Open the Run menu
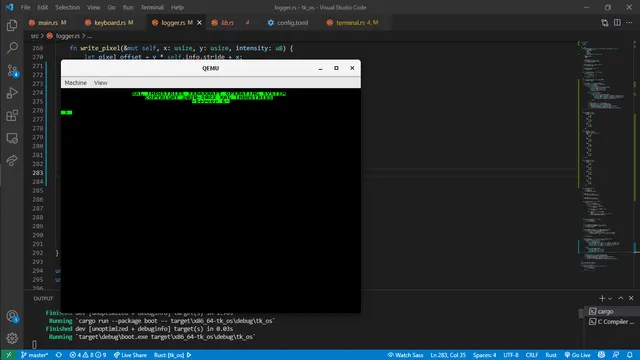This screenshot has width=640, height=360. [x=128, y=7]
